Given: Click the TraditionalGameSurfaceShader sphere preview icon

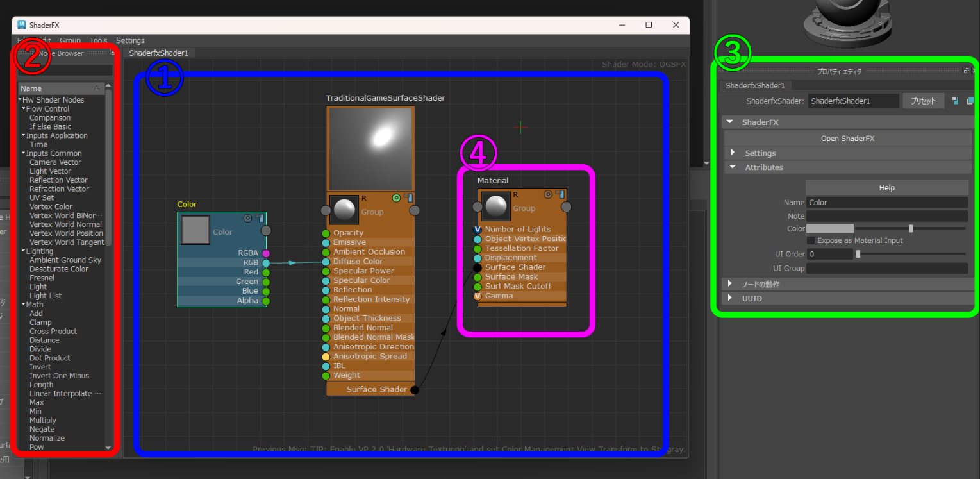Looking at the screenshot, I should pyautogui.click(x=344, y=210).
